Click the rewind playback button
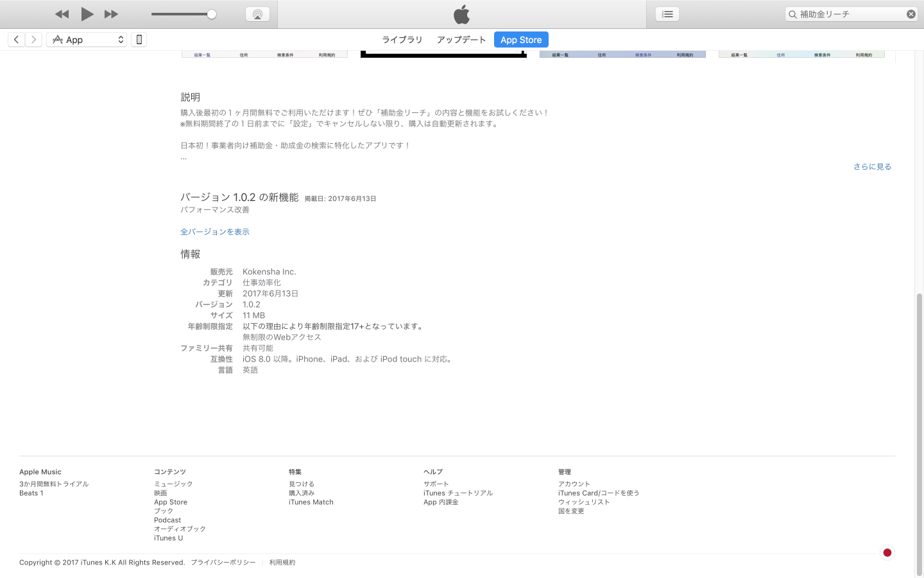This screenshot has height=578, width=924. point(62,14)
